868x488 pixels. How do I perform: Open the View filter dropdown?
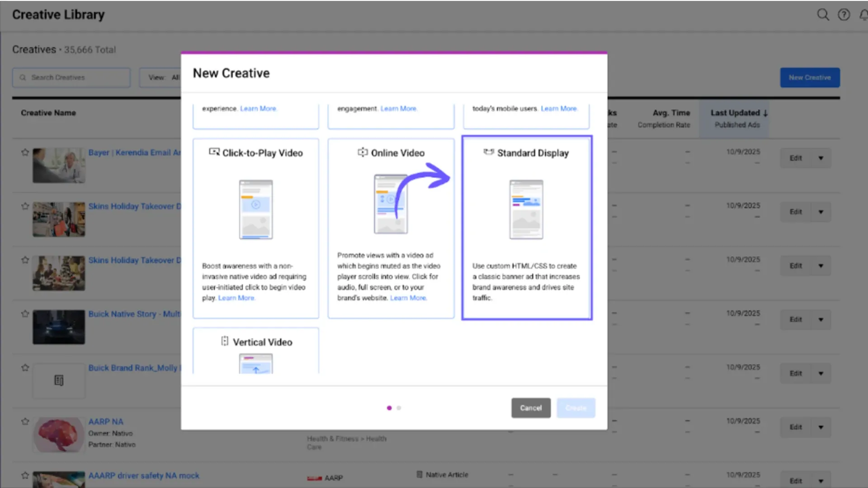(x=163, y=78)
